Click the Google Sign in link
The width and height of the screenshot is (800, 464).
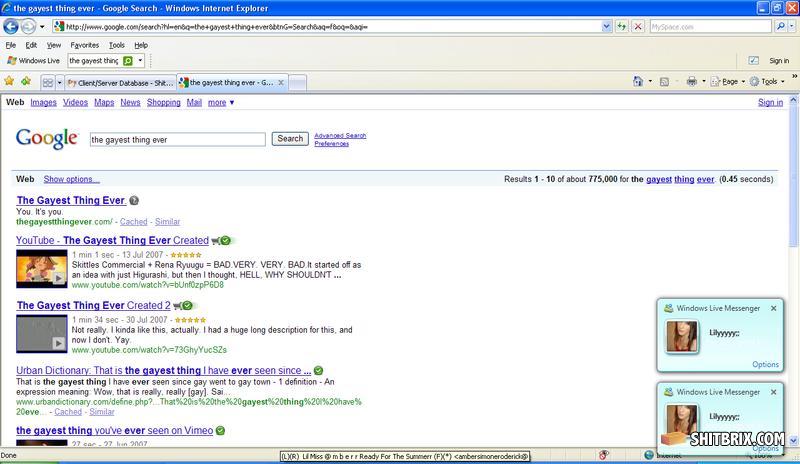point(770,102)
